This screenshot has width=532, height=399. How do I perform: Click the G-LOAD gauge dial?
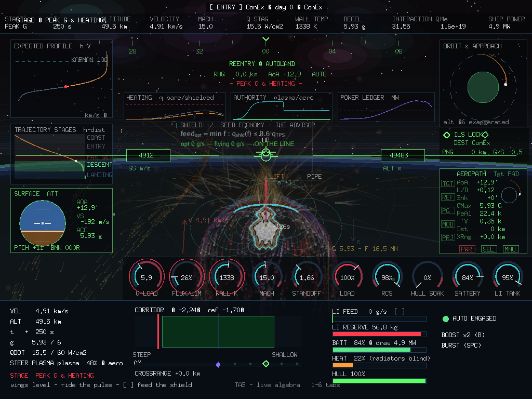coord(147,277)
